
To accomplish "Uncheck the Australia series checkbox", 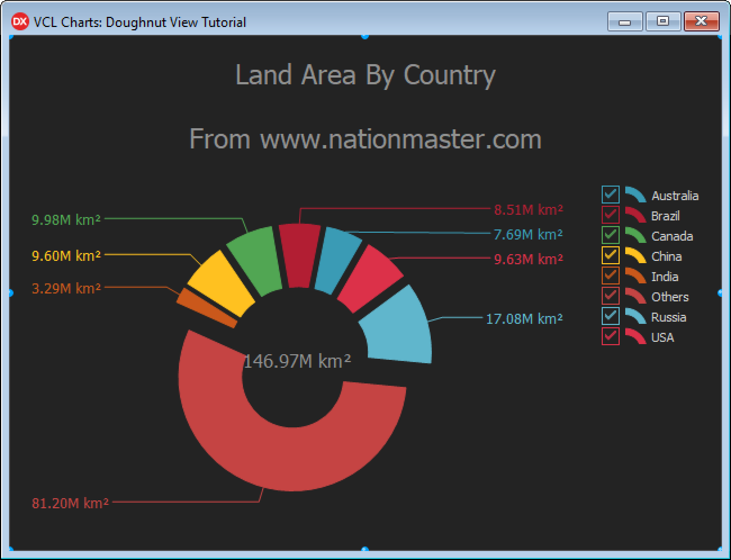I will tap(610, 195).
